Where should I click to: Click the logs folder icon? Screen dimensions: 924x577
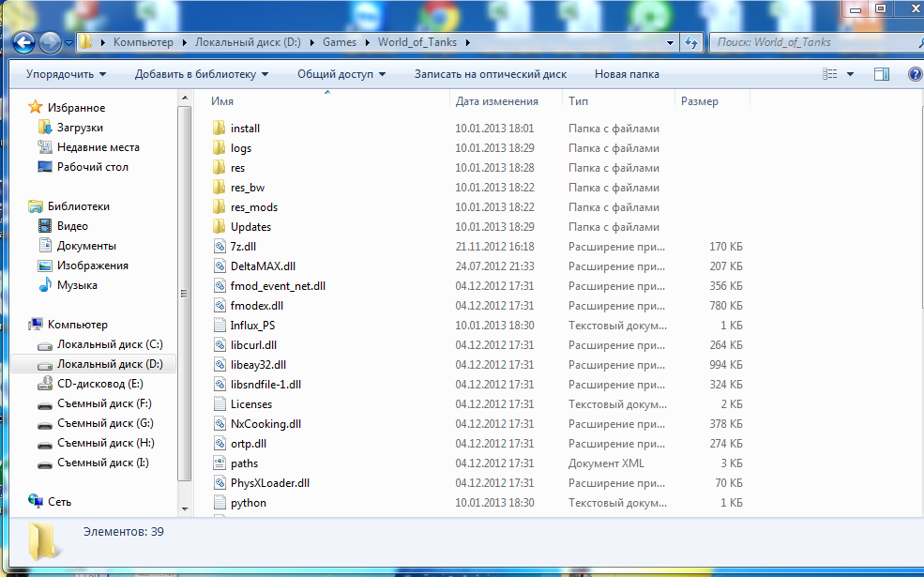pyautogui.click(x=220, y=148)
